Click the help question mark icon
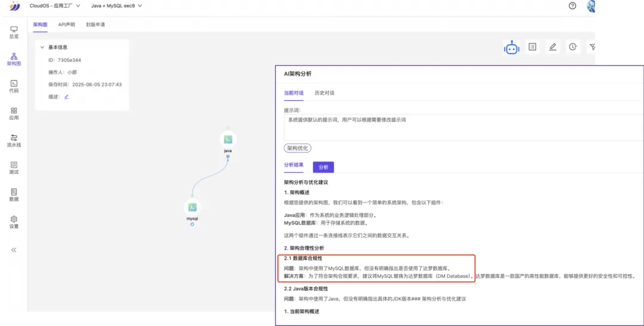Image resolution: width=644 pixels, height=326 pixels. (x=572, y=6)
